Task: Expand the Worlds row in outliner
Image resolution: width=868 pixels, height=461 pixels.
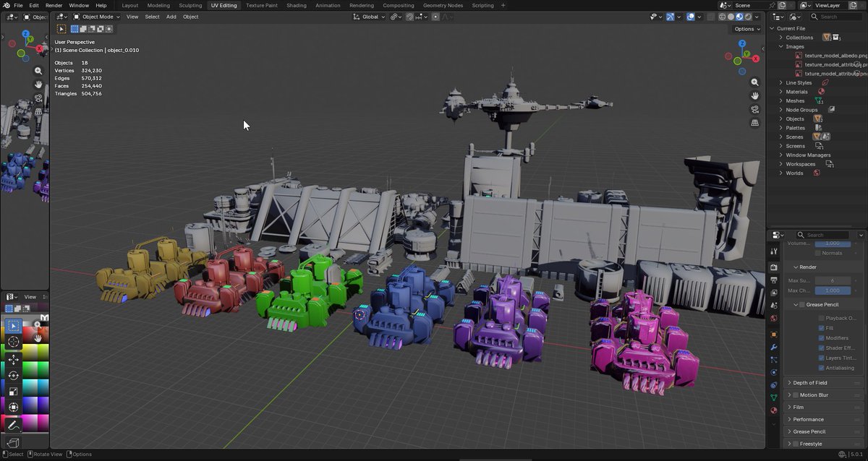Action: [781, 173]
